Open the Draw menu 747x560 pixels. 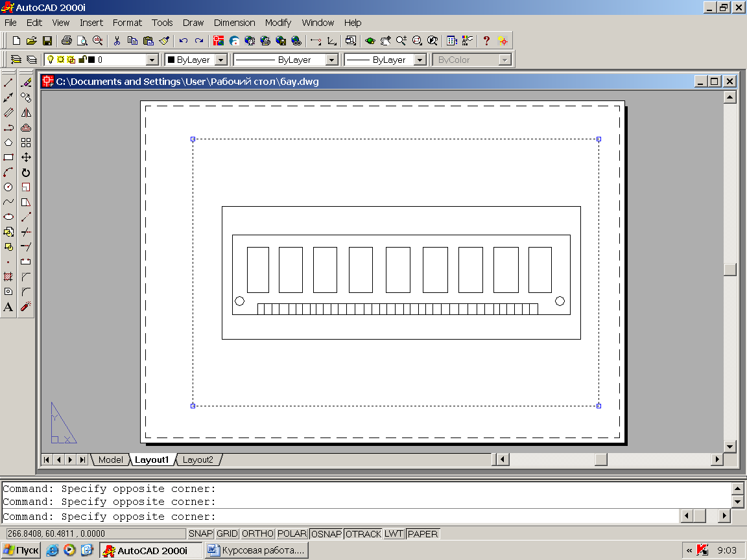tap(193, 23)
